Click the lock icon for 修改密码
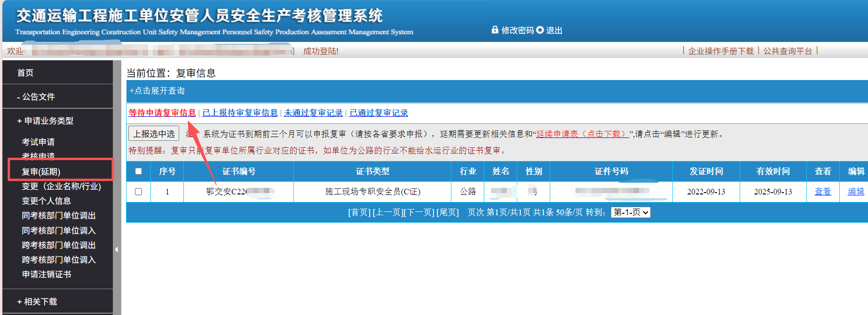868x315 pixels. coord(495,30)
